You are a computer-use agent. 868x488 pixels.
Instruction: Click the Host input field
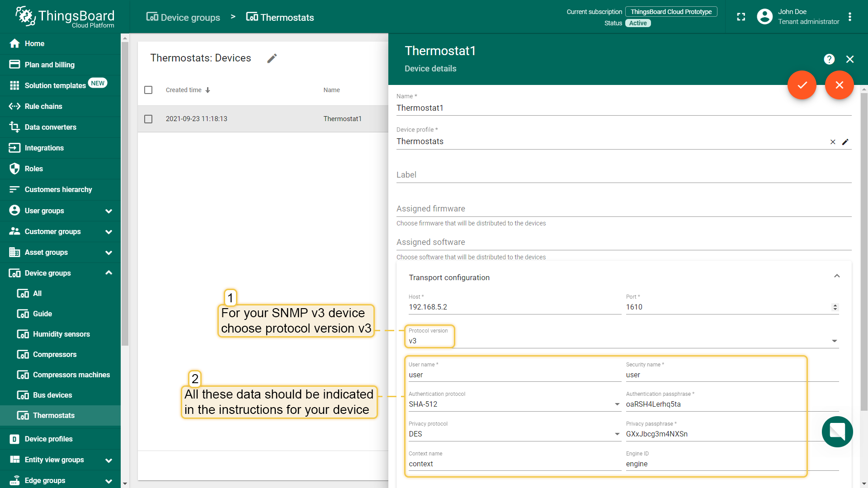pyautogui.click(x=514, y=307)
